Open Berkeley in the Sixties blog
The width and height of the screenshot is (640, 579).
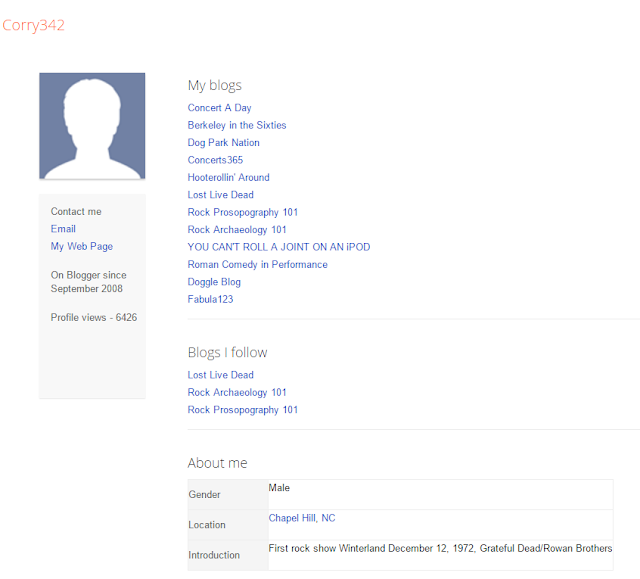click(237, 125)
